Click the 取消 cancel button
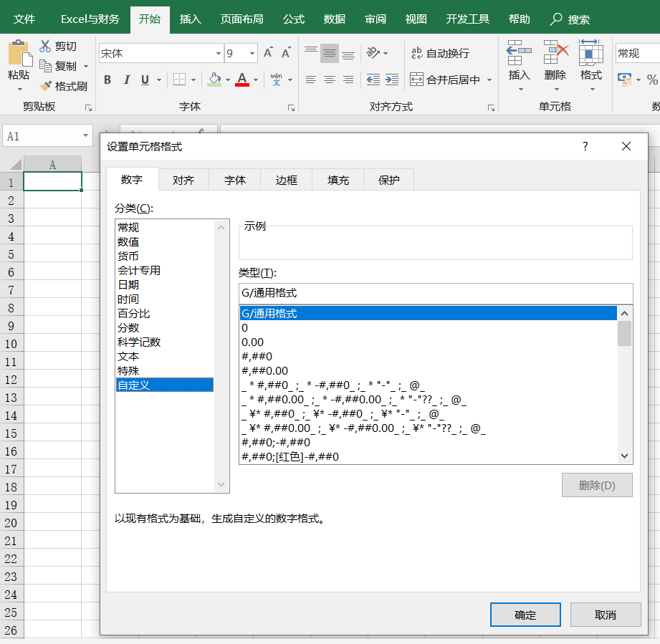 pyautogui.click(x=606, y=615)
